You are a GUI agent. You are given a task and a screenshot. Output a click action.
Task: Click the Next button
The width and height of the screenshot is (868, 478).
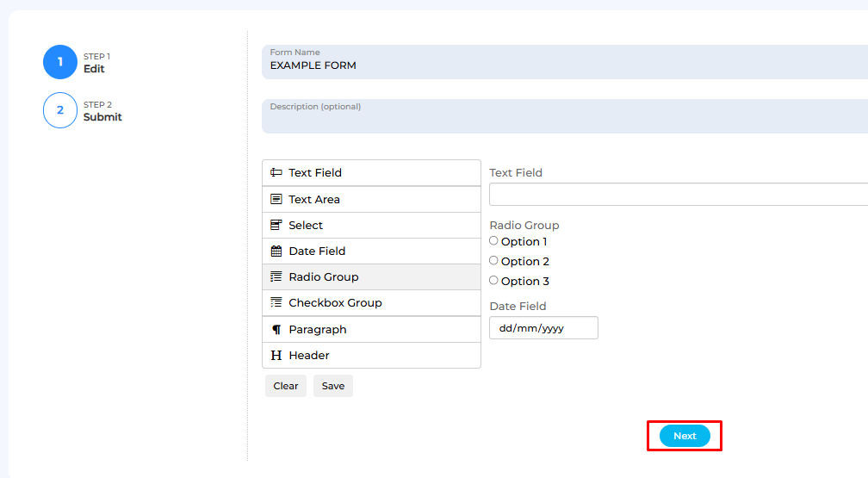click(x=685, y=436)
